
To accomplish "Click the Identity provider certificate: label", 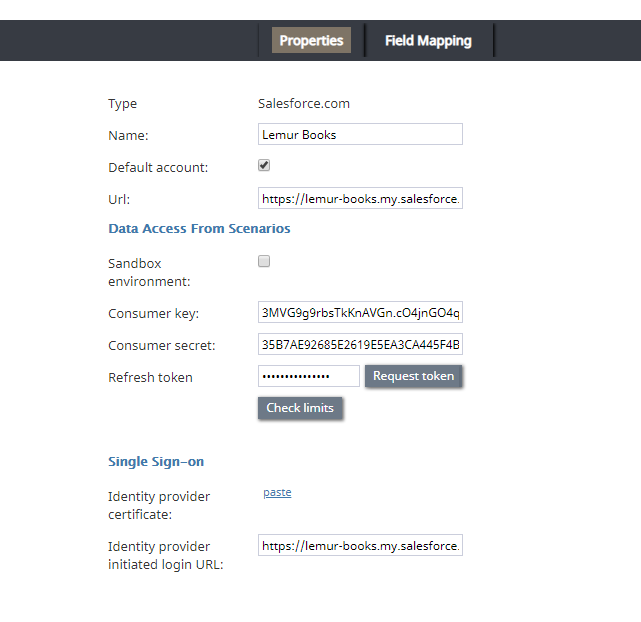I will (159, 506).
